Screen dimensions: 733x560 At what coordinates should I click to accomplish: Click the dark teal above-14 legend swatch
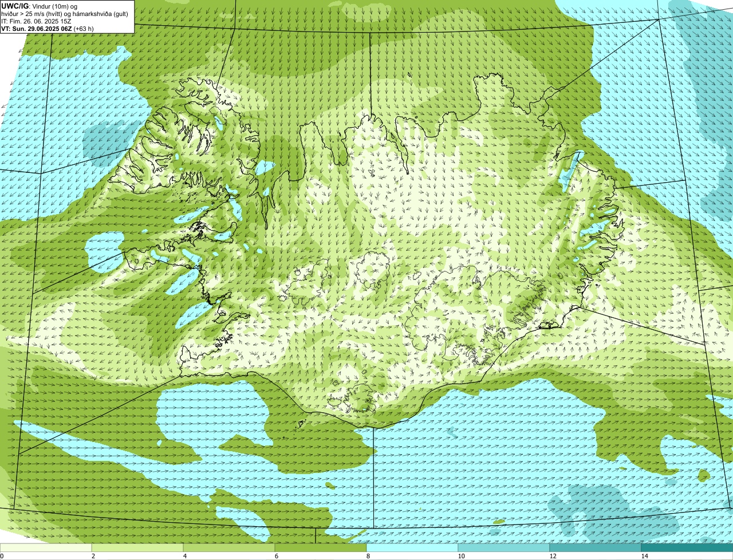[x=687, y=547]
